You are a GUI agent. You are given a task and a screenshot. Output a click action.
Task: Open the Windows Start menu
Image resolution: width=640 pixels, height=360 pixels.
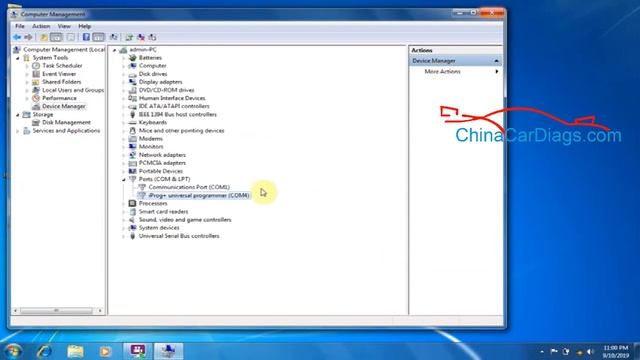[13, 351]
